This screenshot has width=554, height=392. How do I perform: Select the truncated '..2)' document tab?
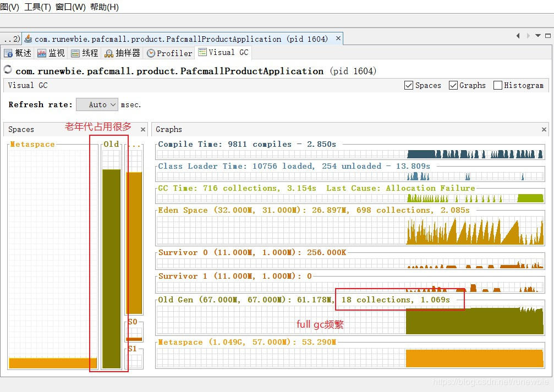(10, 39)
